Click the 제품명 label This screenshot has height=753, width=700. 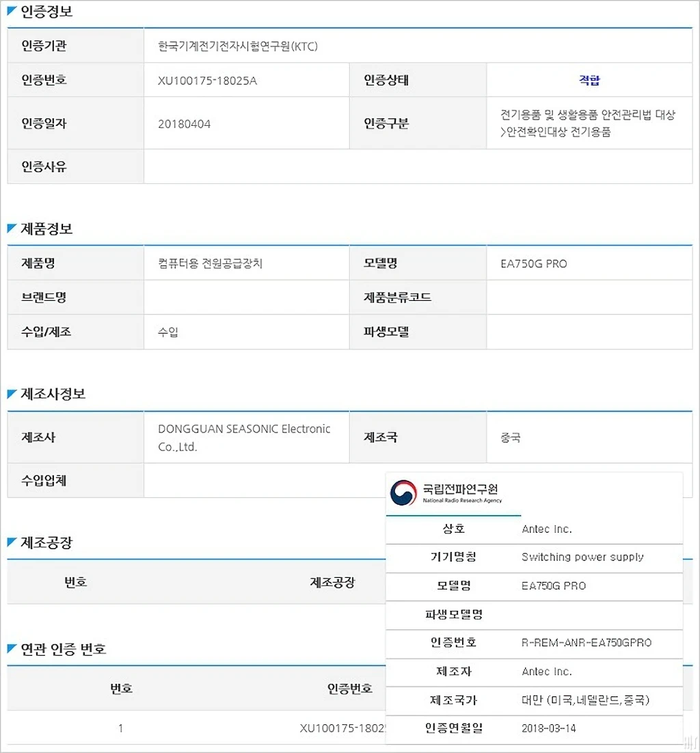(38, 263)
